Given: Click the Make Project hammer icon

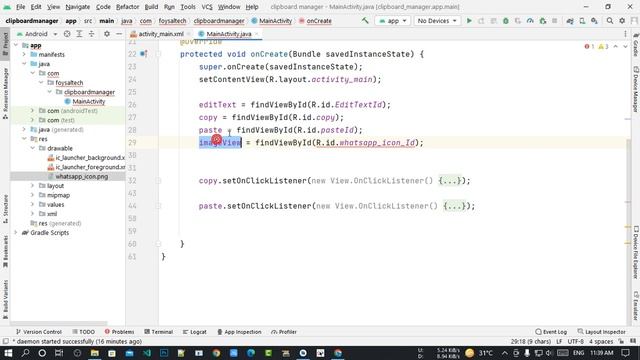Looking at the screenshot, I should point(365,20).
